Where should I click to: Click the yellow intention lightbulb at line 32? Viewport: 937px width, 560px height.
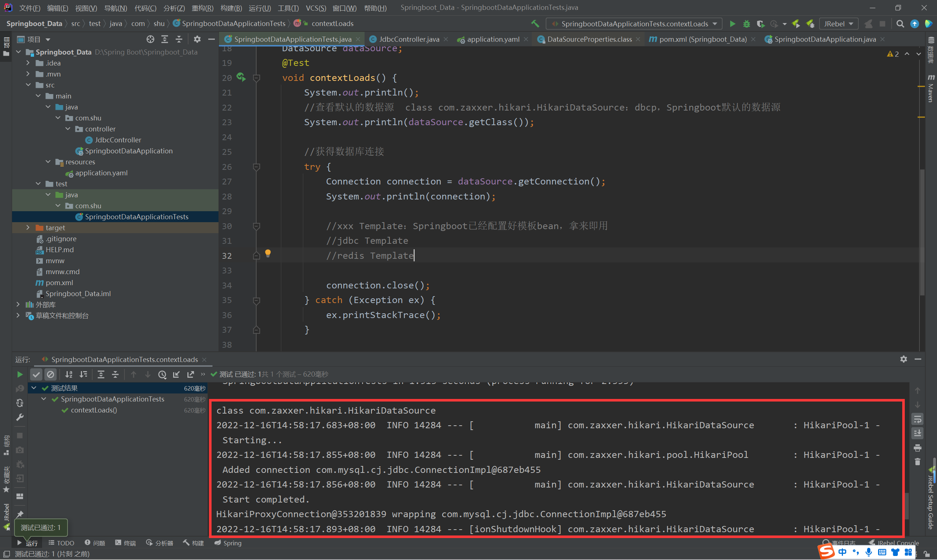tap(268, 253)
